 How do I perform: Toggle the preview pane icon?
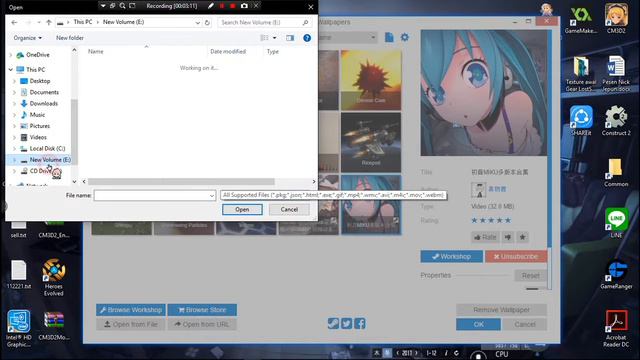point(290,38)
